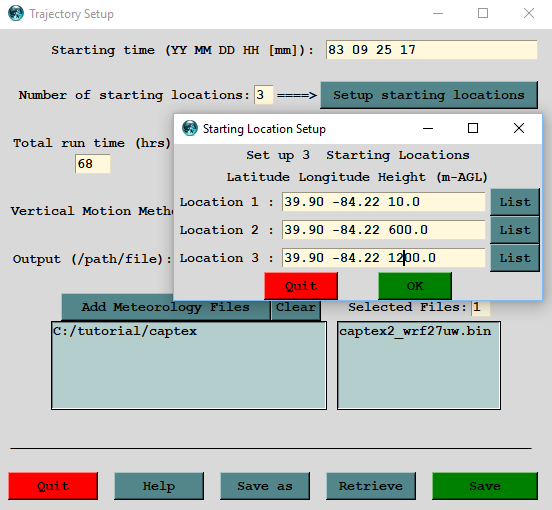Open the List for Location 2
Screen dimensions: 552x510
515,230
